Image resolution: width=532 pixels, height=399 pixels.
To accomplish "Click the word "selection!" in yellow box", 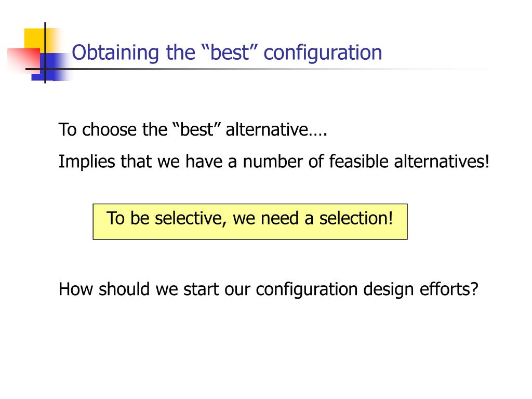I will (356, 218).
